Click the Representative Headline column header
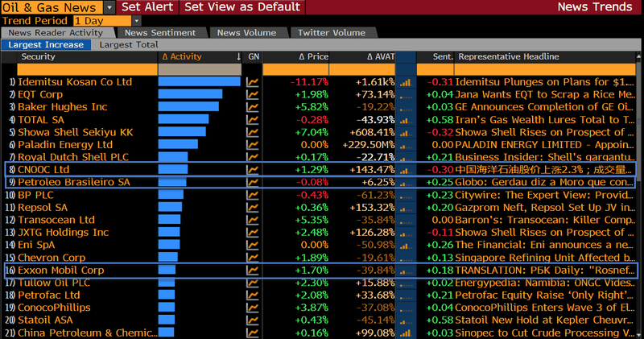 tap(545, 56)
